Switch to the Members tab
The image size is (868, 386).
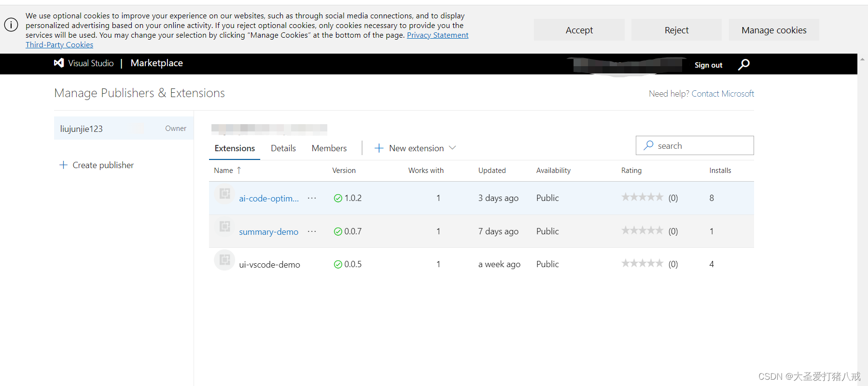(x=329, y=148)
